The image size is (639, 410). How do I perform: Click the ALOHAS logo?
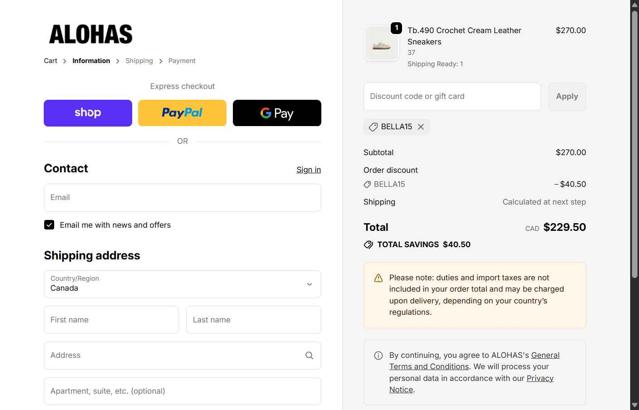click(91, 35)
